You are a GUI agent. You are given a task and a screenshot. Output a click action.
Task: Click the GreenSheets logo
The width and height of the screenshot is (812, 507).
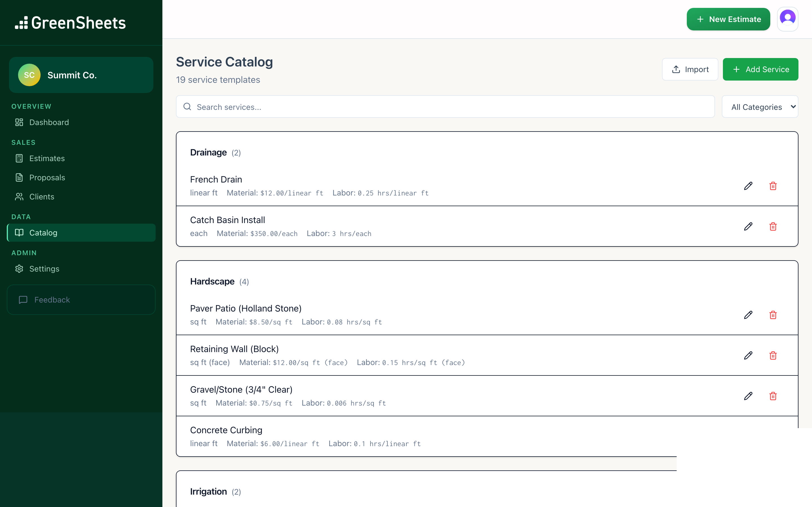(70, 22)
